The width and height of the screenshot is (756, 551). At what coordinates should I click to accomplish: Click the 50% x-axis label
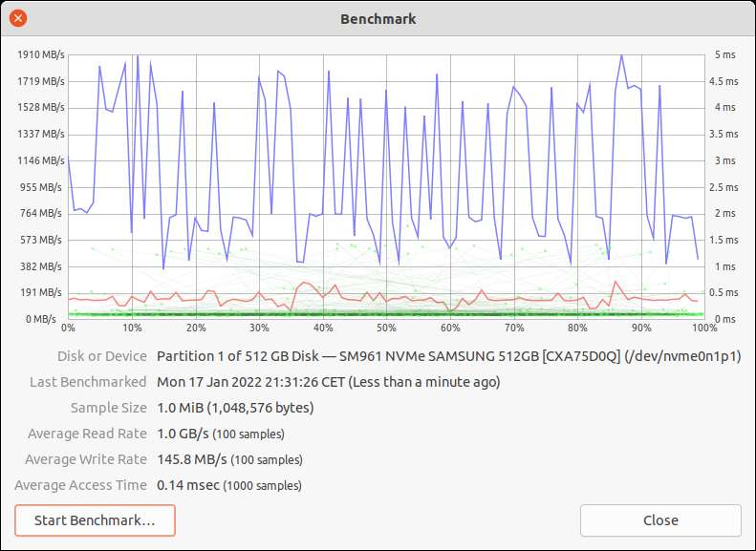tap(387, 328)
